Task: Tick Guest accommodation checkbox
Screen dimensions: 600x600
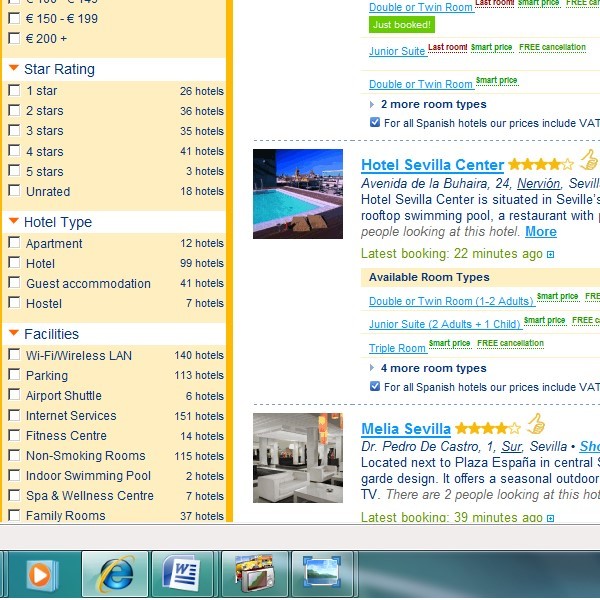Action: (14, 282)
